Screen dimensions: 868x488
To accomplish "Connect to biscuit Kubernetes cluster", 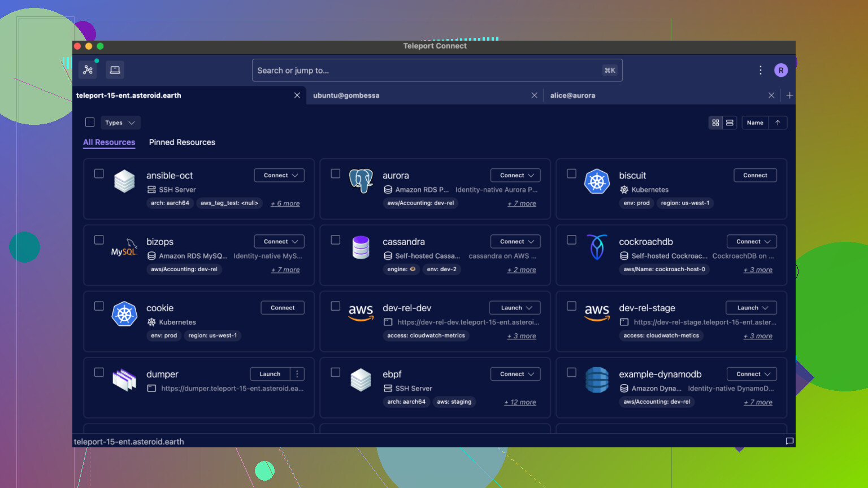I will [755, 175].
